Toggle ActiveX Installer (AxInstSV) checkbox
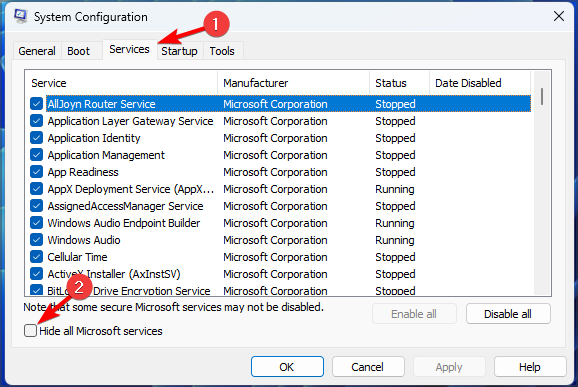The height and width of the screenshot is (387, 578). [36, 273]
